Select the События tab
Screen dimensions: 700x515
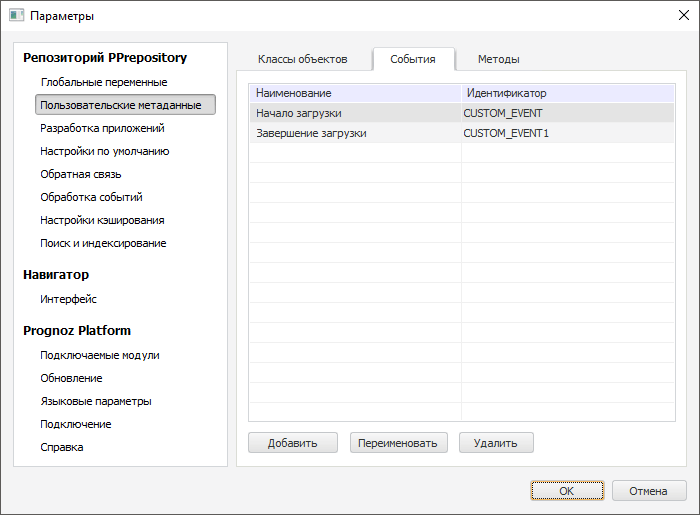point(413,59)
